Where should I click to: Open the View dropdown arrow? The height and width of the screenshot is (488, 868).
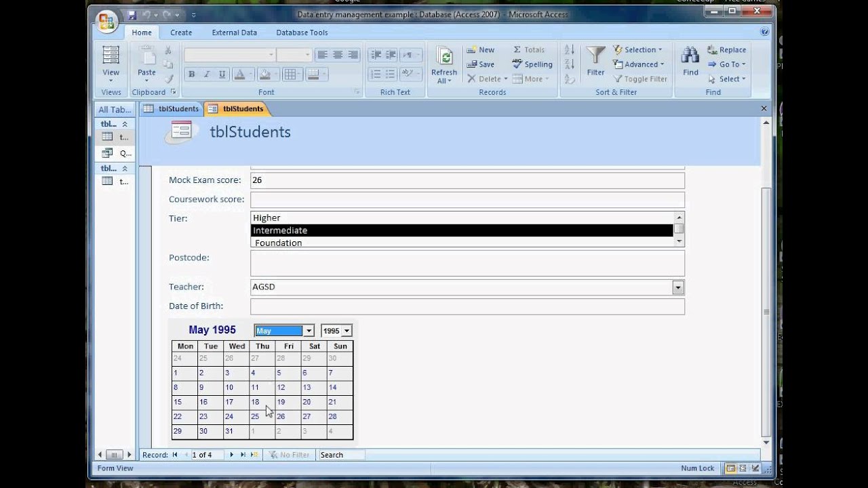click(111, 81)
